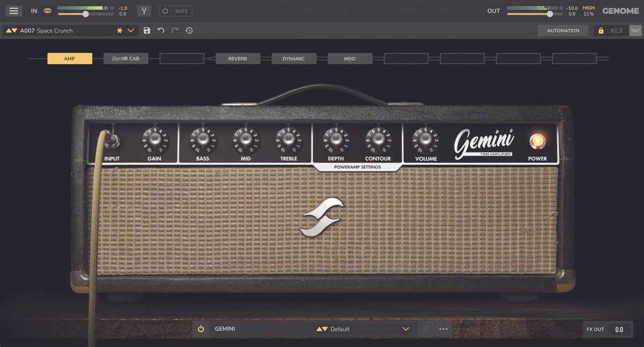Enable the GATE
The height and width of the screenshot is (347, 644).
(165, 10)
